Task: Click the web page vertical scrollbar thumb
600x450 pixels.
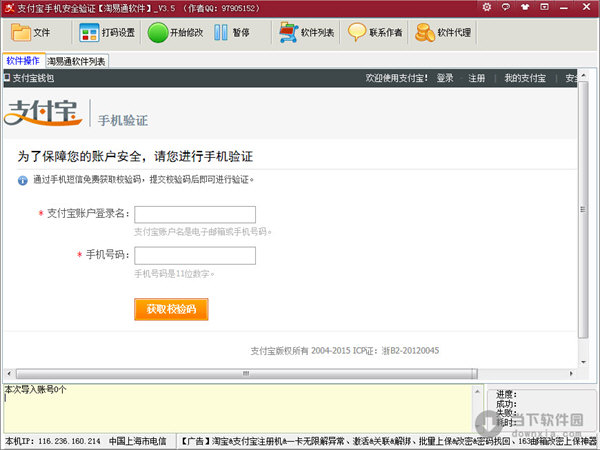Action: coord(583,210)
